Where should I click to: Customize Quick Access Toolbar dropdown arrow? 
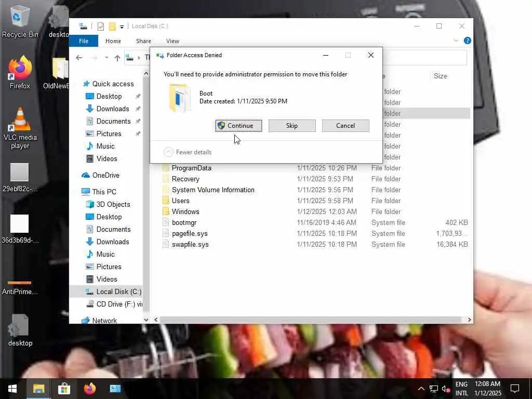122,26
